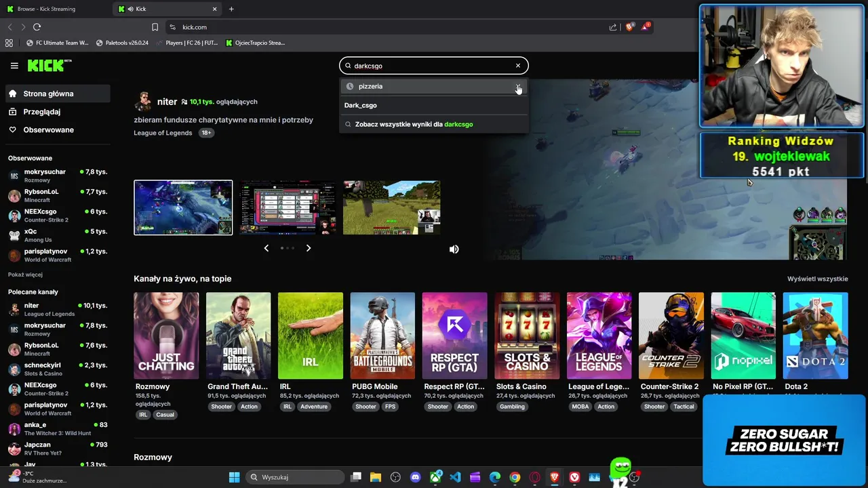The width and height of the screenshot is (868, 488).
Task: Click the niter streamer name
Action: tap(167, 102)
